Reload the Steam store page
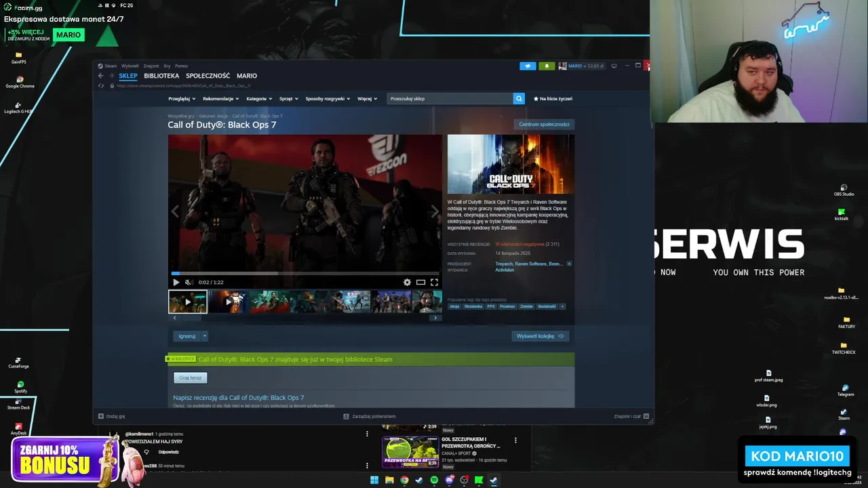 [x=101, y=85]
